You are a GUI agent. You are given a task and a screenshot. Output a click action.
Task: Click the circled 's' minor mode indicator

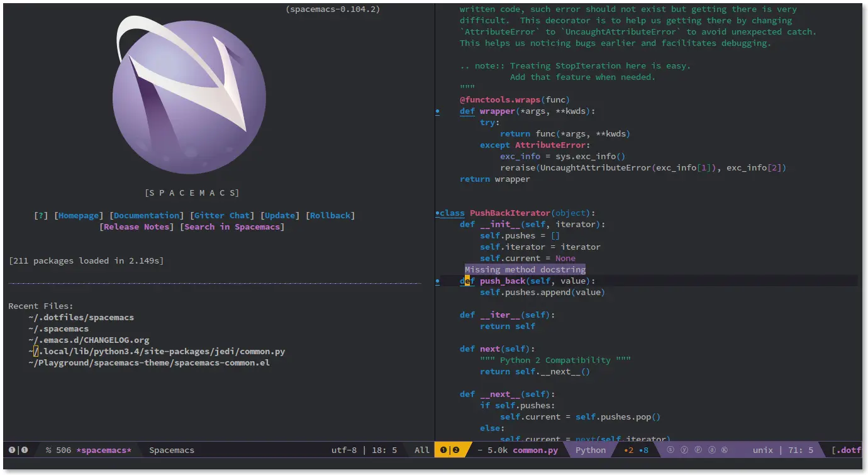(x=670, y=450)
